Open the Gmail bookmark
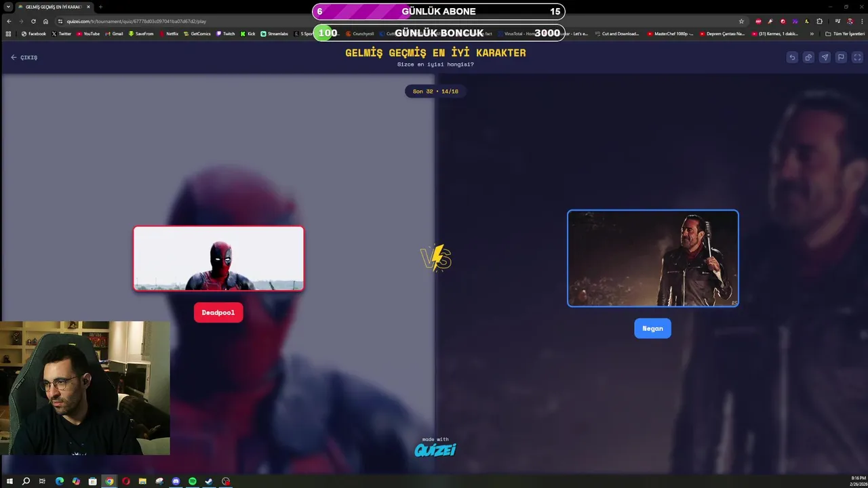Image resolution: width=868 pixels, height=488 pixels. (x=114, y=33)
